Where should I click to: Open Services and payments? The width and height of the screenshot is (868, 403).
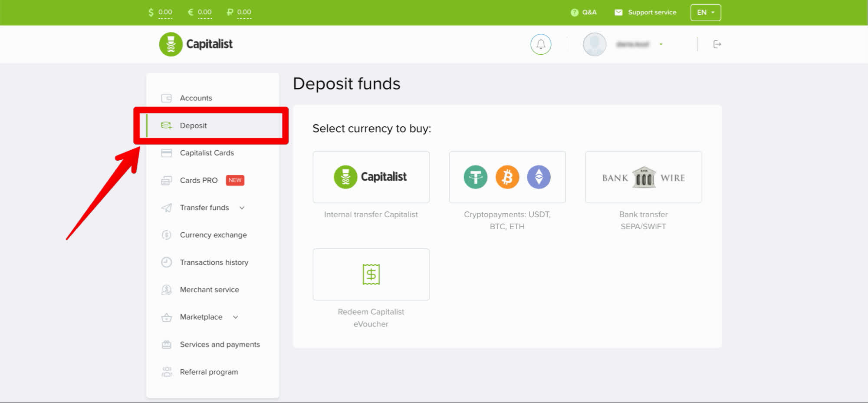(213, 344)
